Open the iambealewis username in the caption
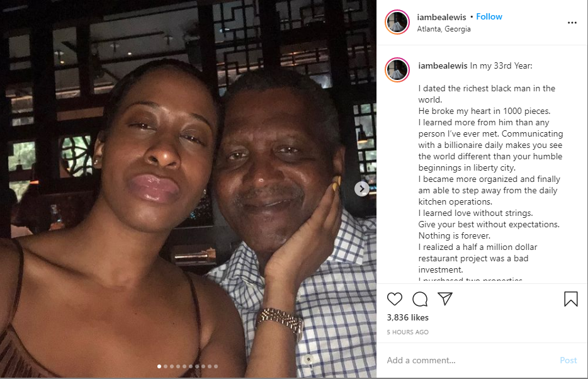 tap(443, 65)
